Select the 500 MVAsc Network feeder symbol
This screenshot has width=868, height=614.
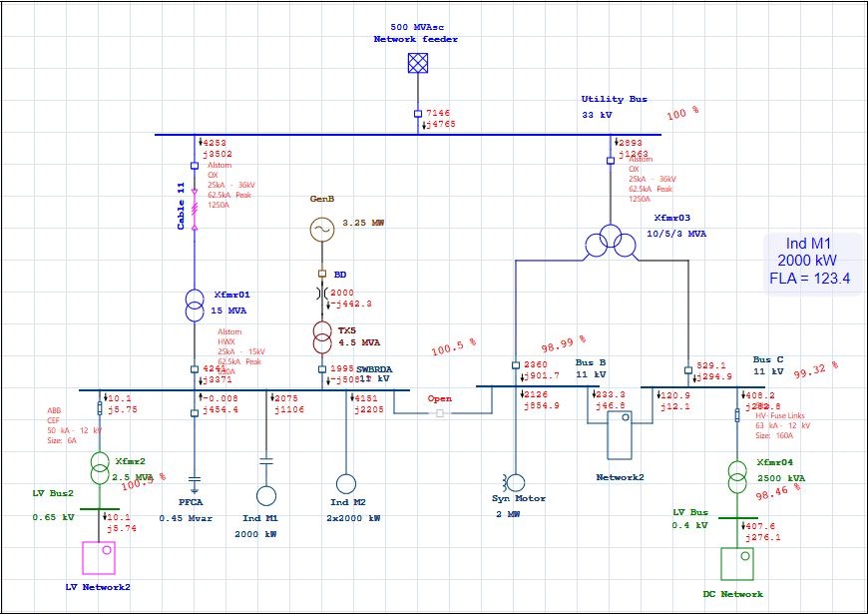tap(416, 62)
